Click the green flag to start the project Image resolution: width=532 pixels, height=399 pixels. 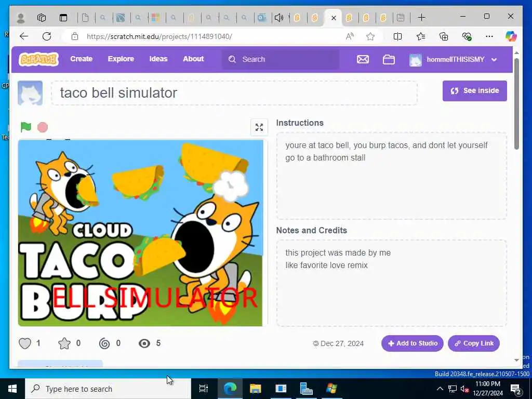coord(26,127)
